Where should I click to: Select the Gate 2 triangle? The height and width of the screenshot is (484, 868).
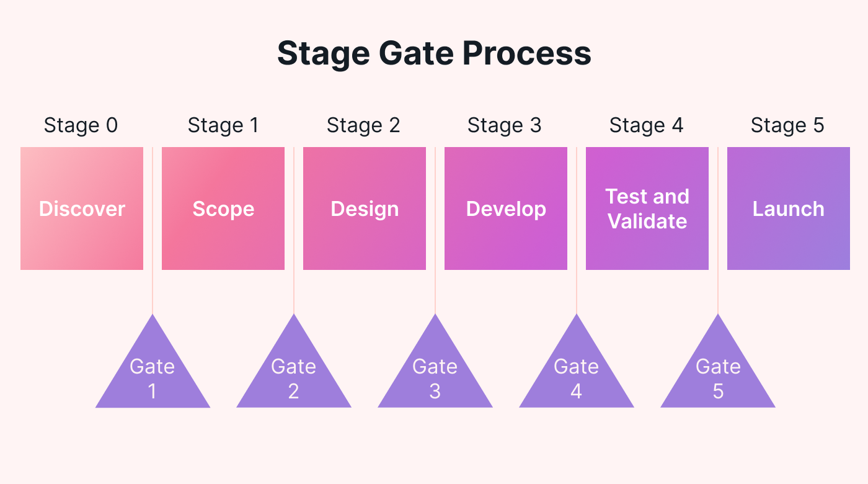tap(294, 377)
